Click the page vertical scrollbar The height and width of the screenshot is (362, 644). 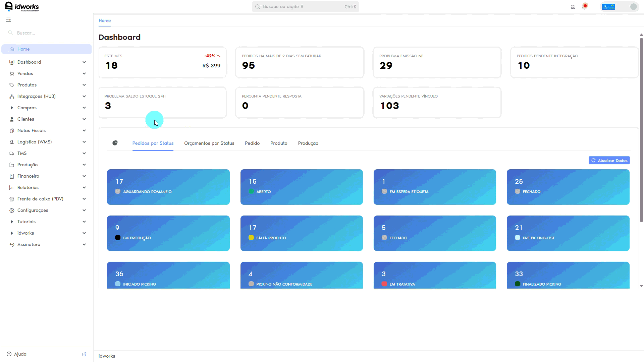point(641,130)
